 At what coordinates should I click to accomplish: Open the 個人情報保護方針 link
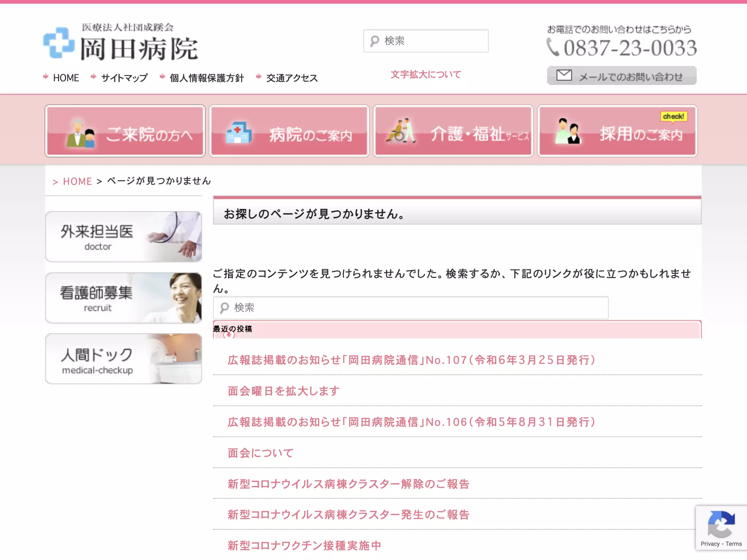coord(207,78)
